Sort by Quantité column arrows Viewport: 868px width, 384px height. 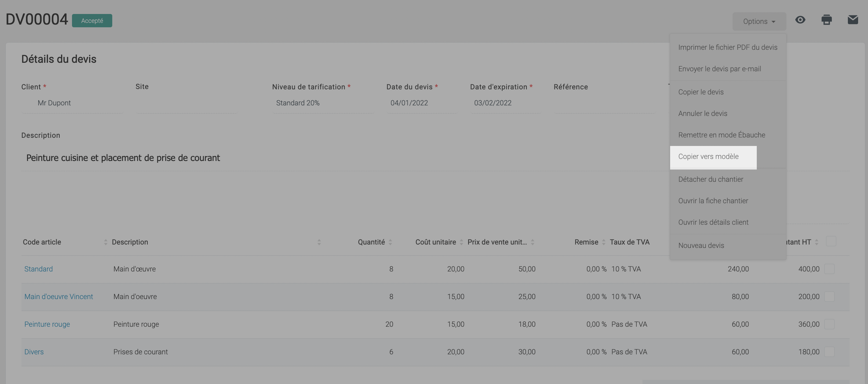(x=390, y=242)
